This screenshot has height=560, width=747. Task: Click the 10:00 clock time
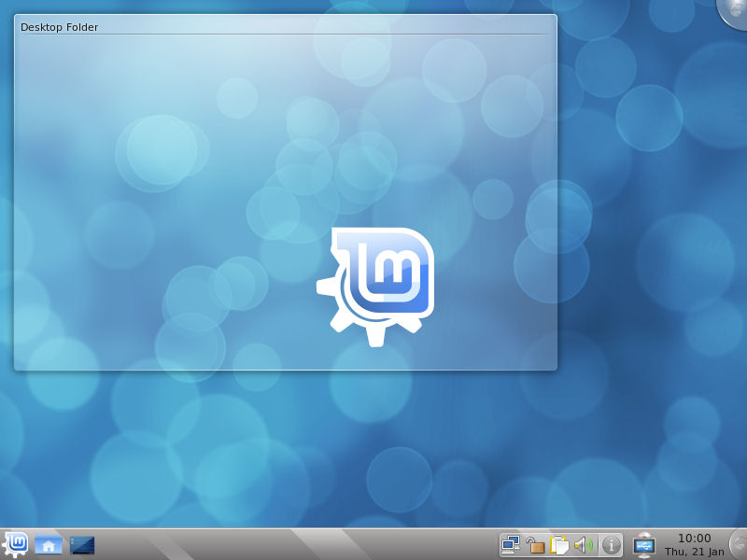coord(694,539)
